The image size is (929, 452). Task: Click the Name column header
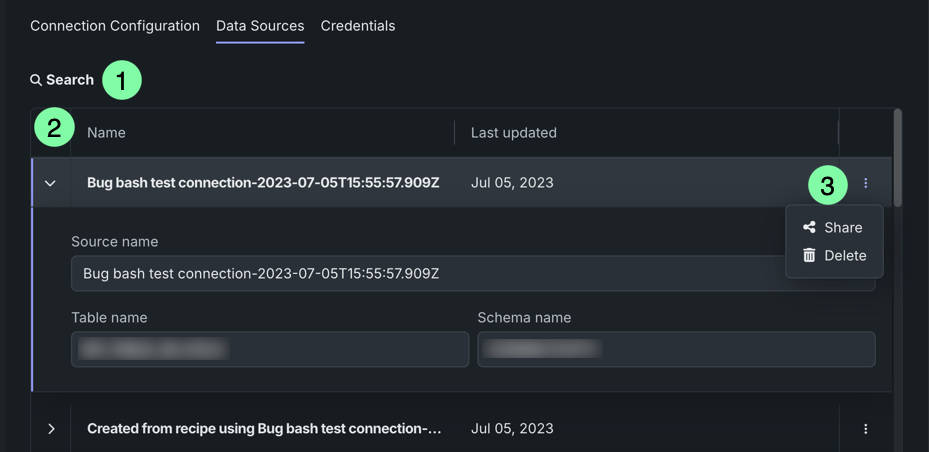point(106,132)
